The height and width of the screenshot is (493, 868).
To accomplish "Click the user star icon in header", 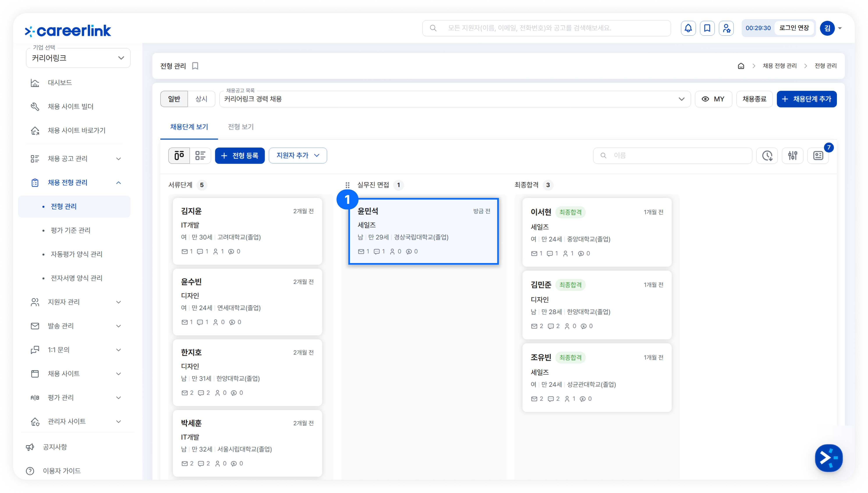I will click(x=726, y=28).
